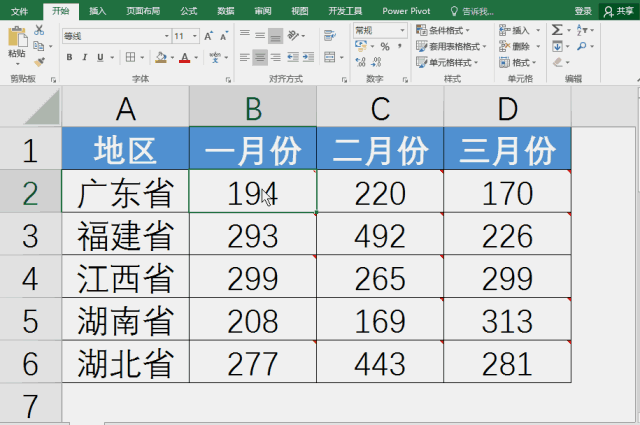The height and width of the screenshot is (425, 640).
Task: Click the Merge and Center icon
Action: pyautogui.click(x=329, y=57)
